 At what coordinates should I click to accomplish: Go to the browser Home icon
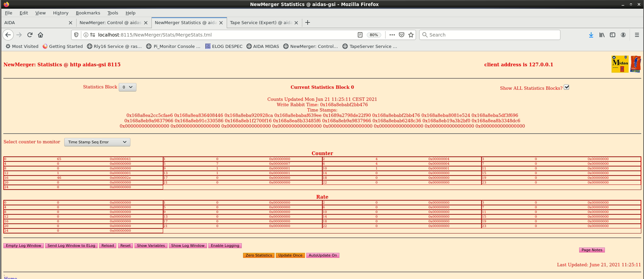[x=40, y=35]
